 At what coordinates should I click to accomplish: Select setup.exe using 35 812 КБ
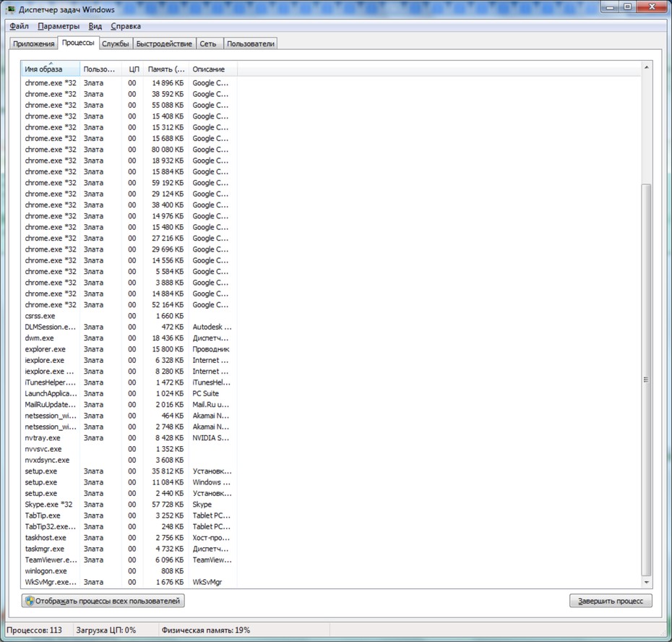[x=129, y=471]
